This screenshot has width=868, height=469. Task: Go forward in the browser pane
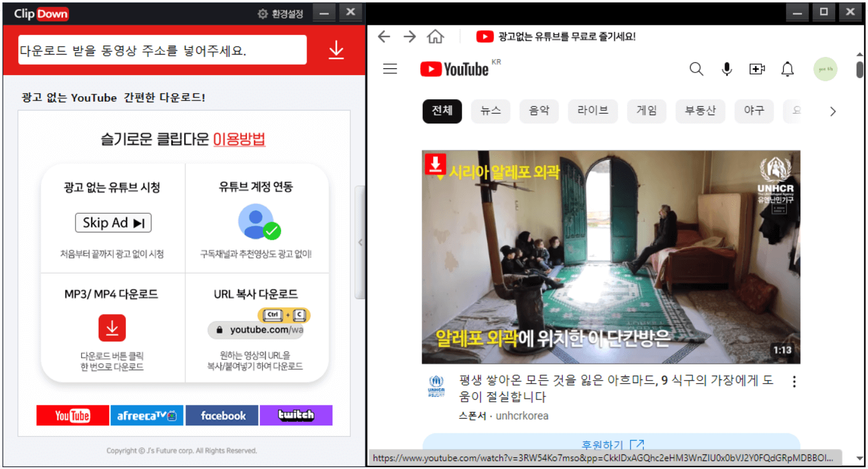pyautogui.click(x=410, y=36)
